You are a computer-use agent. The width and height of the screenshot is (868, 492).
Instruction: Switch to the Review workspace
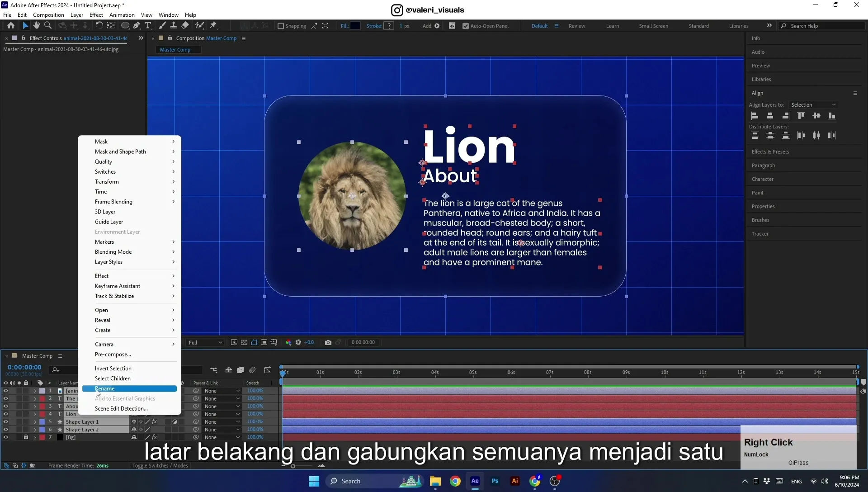577,26
